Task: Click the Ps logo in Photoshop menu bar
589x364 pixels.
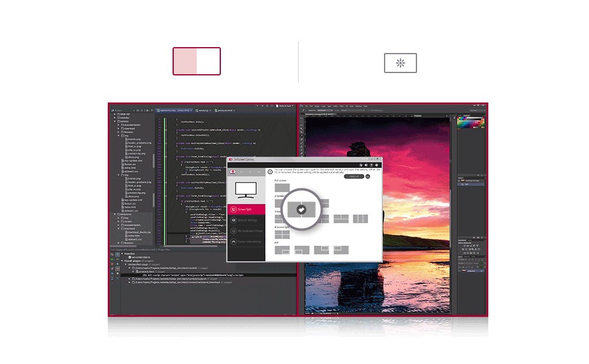Action: (x=301, y=106)
